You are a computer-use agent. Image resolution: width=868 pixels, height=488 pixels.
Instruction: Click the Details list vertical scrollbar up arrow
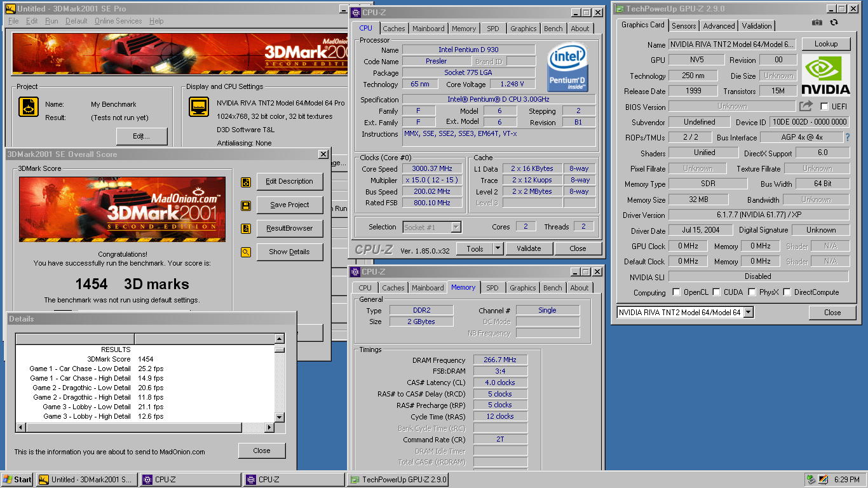(x=280, y=339)
